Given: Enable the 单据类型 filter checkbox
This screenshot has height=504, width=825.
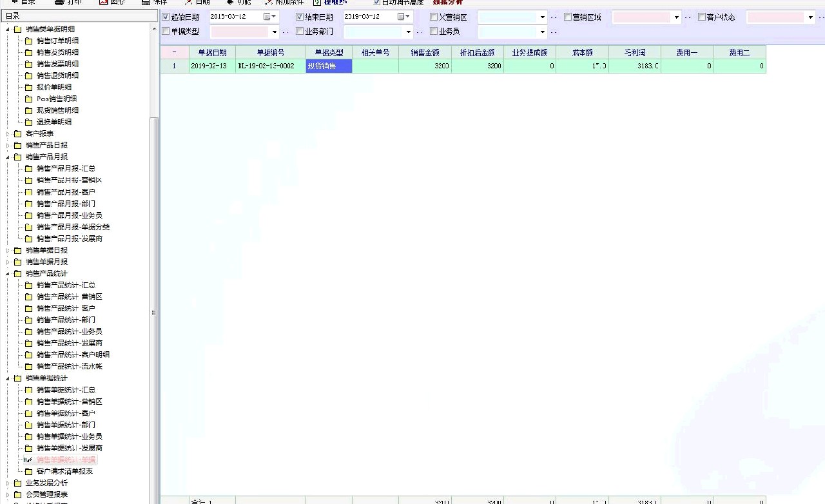Looking at the screenshot, I should 166,31.
